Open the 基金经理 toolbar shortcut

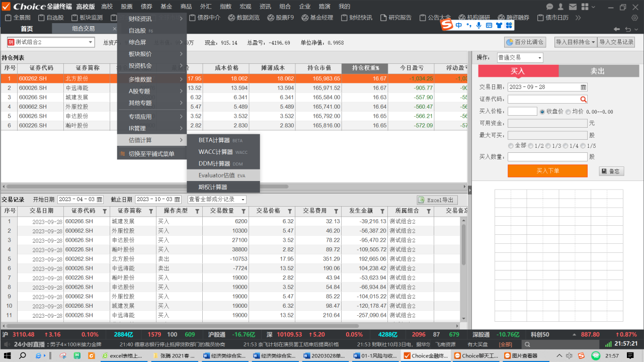click(317, 18)
